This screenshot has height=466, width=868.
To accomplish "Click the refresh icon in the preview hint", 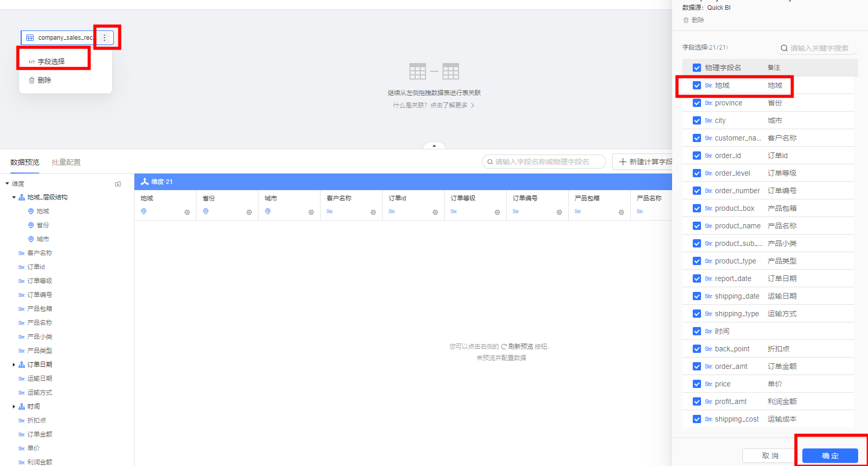I will [504, 347].
